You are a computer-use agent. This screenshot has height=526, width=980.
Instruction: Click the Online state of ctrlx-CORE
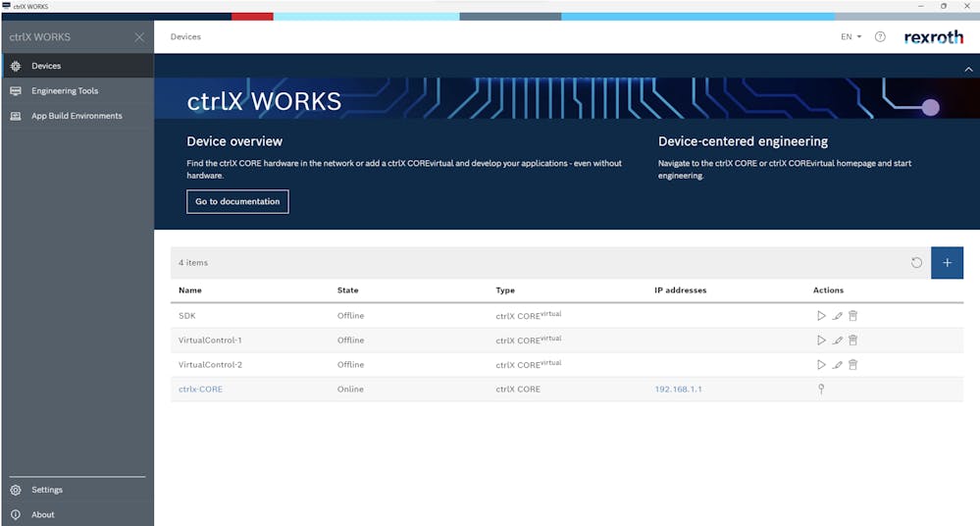pos(350,389)
